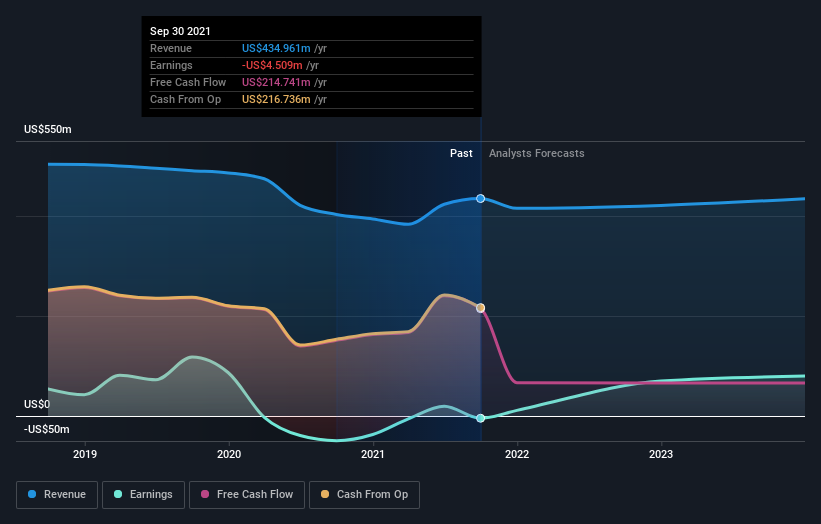Click the 2020 x-axis label
The width and height of the screenshot is (821, 524).
click(229, 454)
